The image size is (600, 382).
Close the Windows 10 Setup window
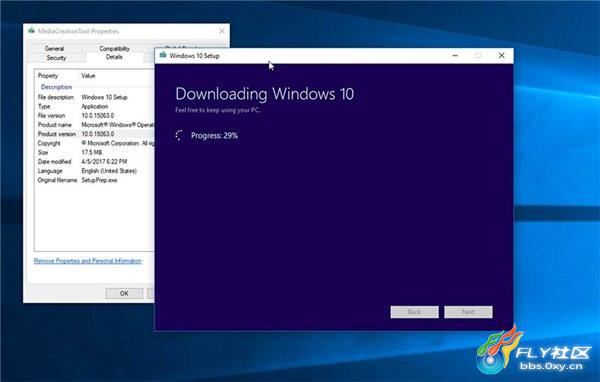[x=501, y=56]
